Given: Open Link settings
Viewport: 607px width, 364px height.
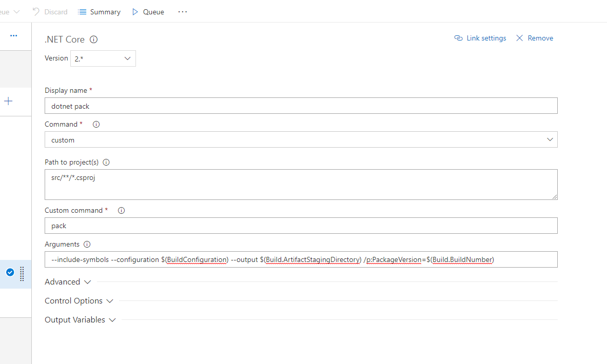Looking at the screenshot, I should point(480,38).
